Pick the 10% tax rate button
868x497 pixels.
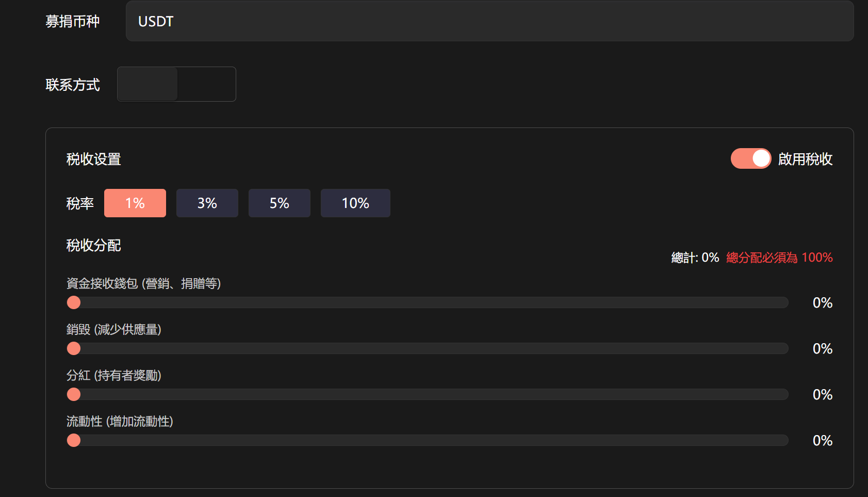pos(355,203)
